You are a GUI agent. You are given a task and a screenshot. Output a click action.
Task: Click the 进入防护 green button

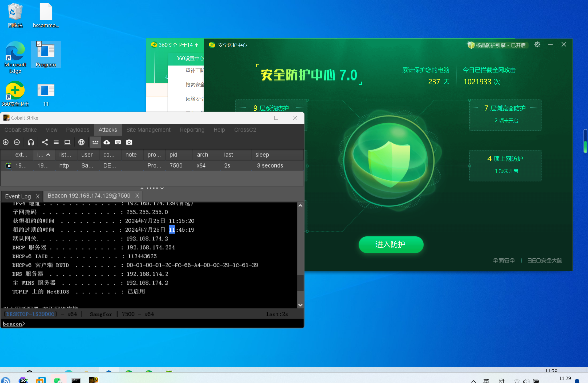[391, 244]
